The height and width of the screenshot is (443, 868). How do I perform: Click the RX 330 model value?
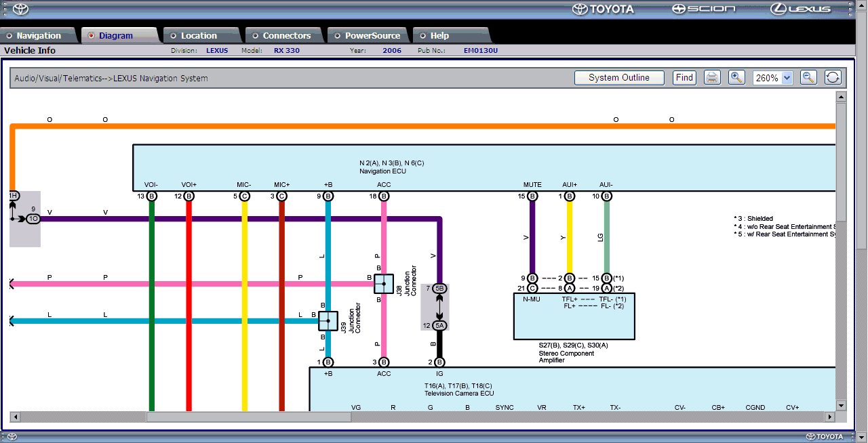287,51
